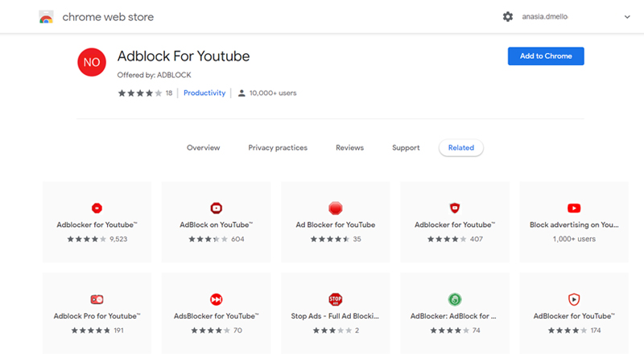Open the settings gear icon
The width and height of the screenshot is (644, 362).
508,17
